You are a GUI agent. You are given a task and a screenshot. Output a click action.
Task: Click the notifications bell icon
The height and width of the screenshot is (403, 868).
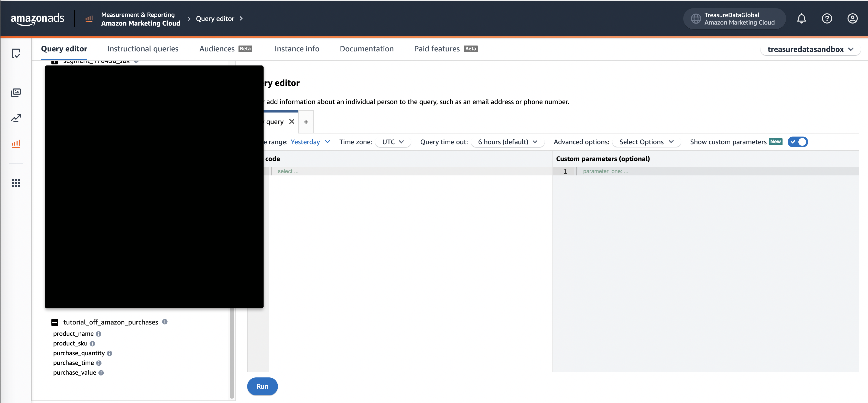[x=801, y=18]
